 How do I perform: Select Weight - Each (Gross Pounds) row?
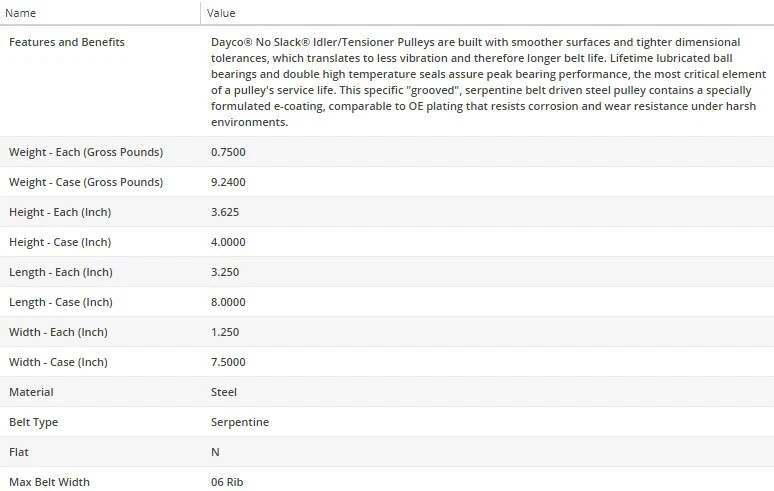pos(86,152)
